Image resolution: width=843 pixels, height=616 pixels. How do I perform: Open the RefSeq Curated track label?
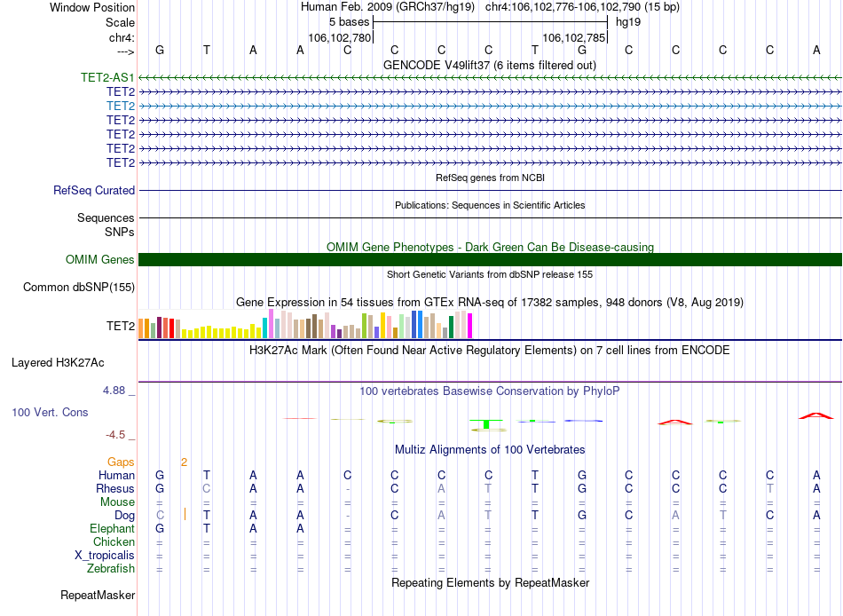(x=94, y=190)
